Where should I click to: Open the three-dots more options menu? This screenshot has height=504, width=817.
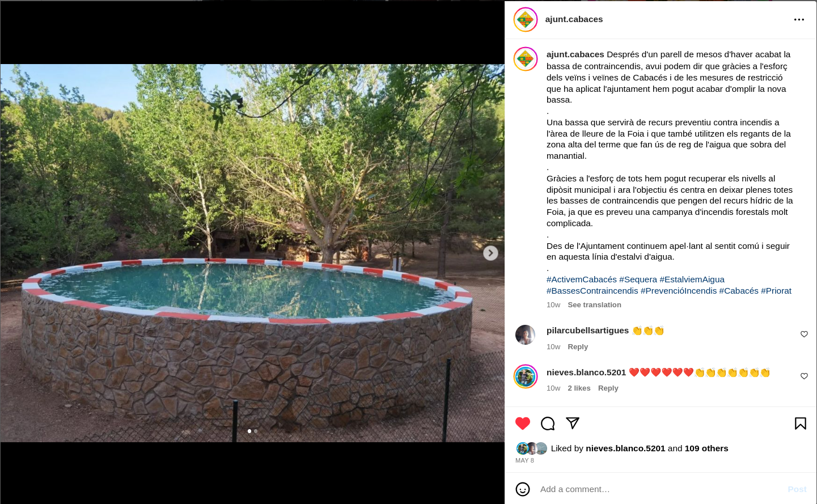tap(799, 19)
